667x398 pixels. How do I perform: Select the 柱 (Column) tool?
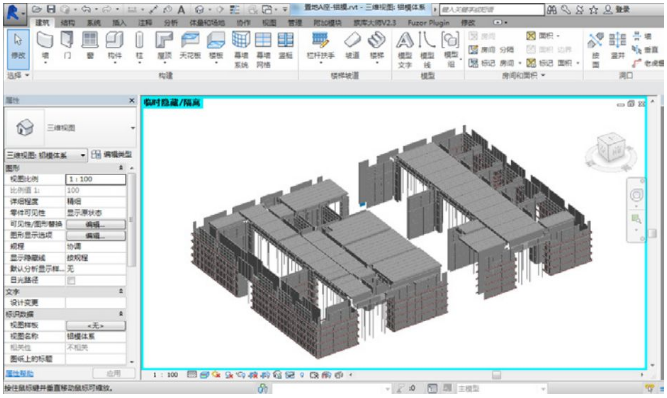click(x=139, y=46)
